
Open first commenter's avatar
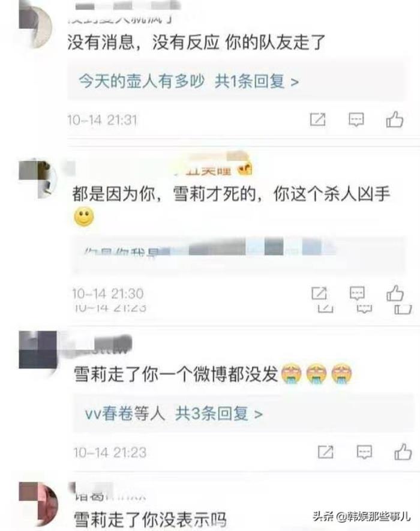click(35, 25)
